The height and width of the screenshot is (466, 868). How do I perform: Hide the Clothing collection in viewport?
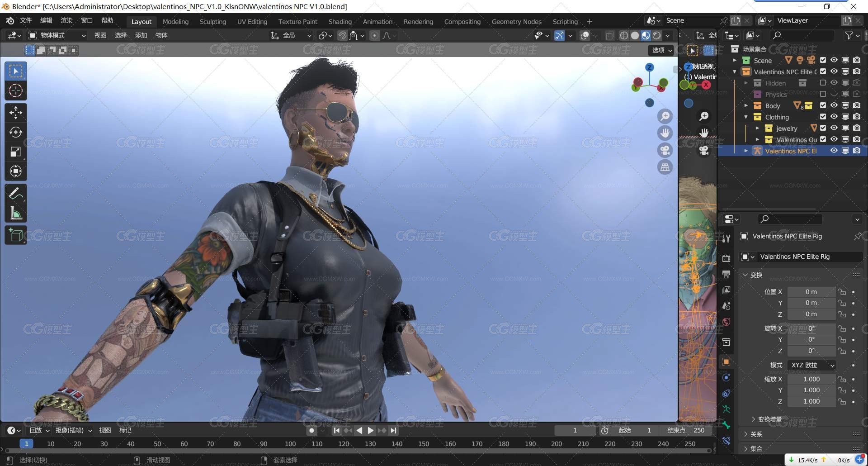coord(834,117)
